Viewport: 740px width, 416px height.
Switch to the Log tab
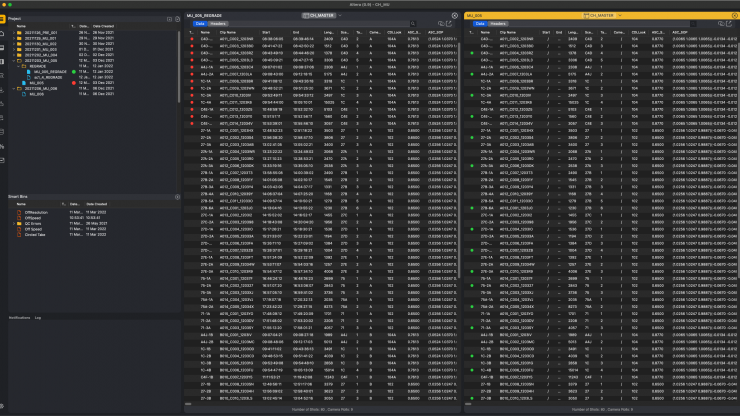point(38,317)
